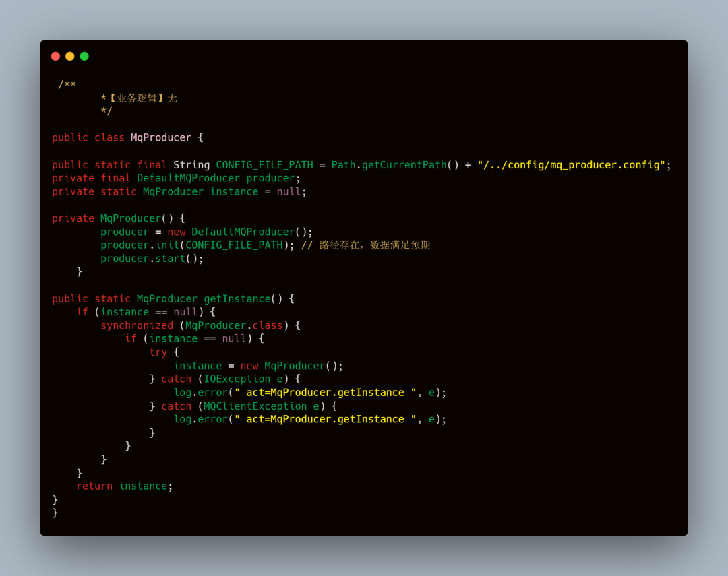Screen dimensions: 728x576
Task: Click the red close window dot
Action: (56, 56)
